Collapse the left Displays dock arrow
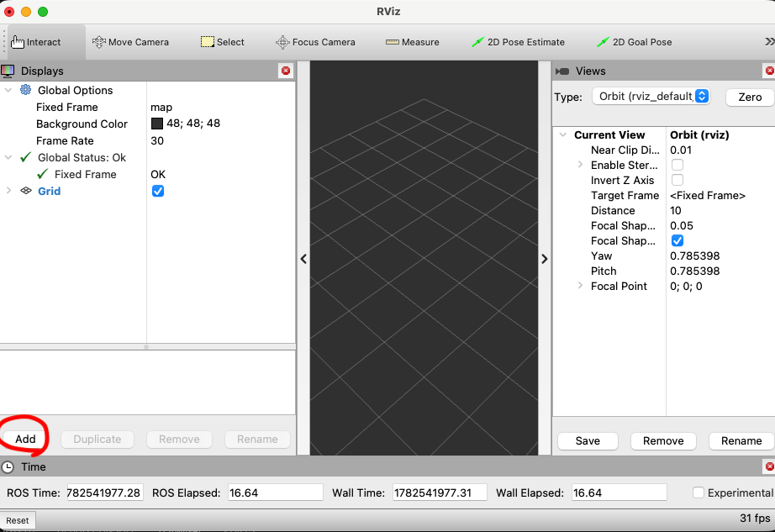This screenshot has height=532, width=775. tap(303, 259)
